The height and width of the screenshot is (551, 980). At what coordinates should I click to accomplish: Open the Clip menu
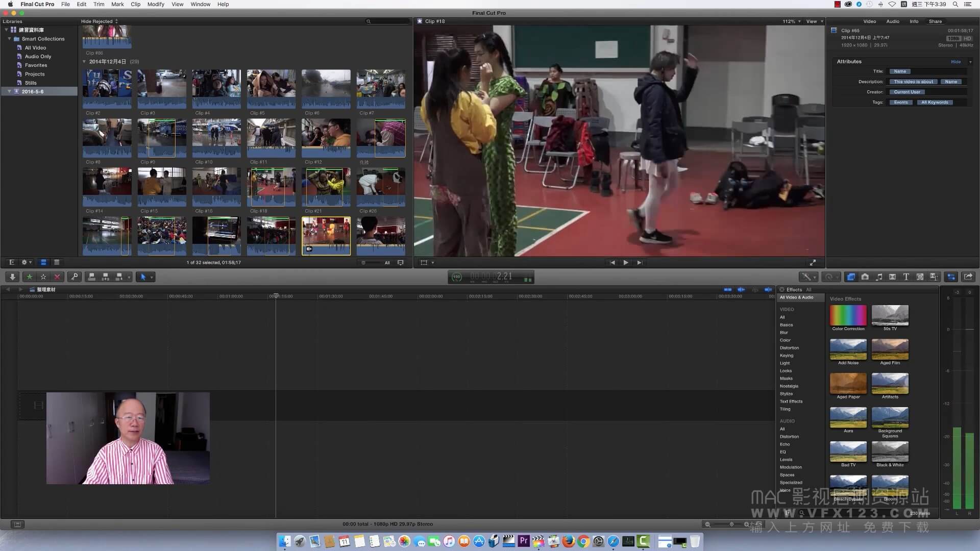(135, 4)
